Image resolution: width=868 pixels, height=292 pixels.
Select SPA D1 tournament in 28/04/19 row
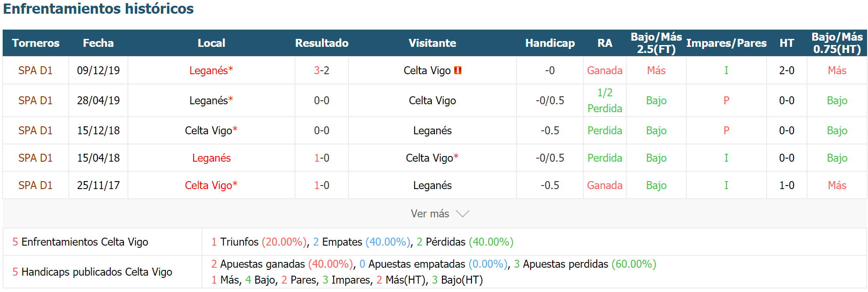pyautogui.click(x=35, y=100)
